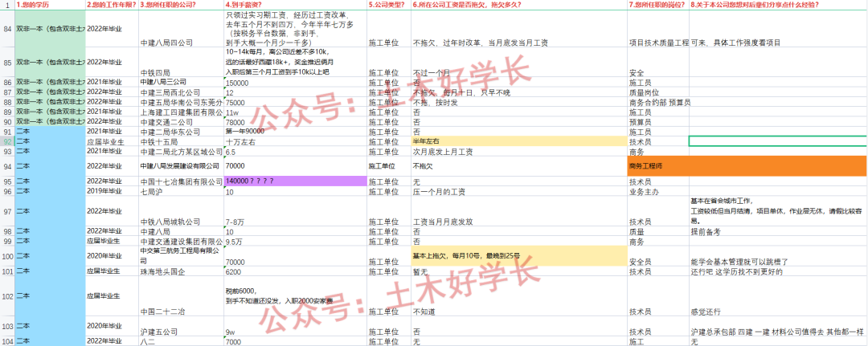Select row header 84
The width and height of the screenshot is (868, 346).
pyautogui.click(x=7, y=28)
